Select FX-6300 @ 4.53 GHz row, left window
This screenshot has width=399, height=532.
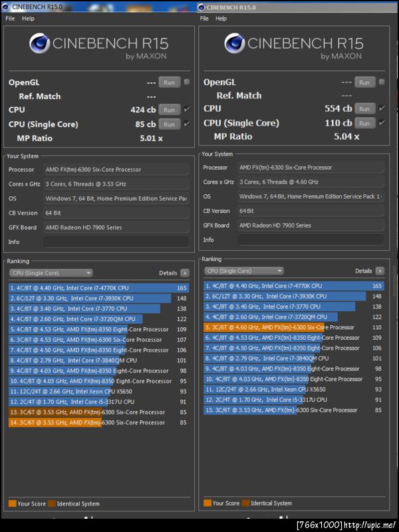(x=98, y=340)
